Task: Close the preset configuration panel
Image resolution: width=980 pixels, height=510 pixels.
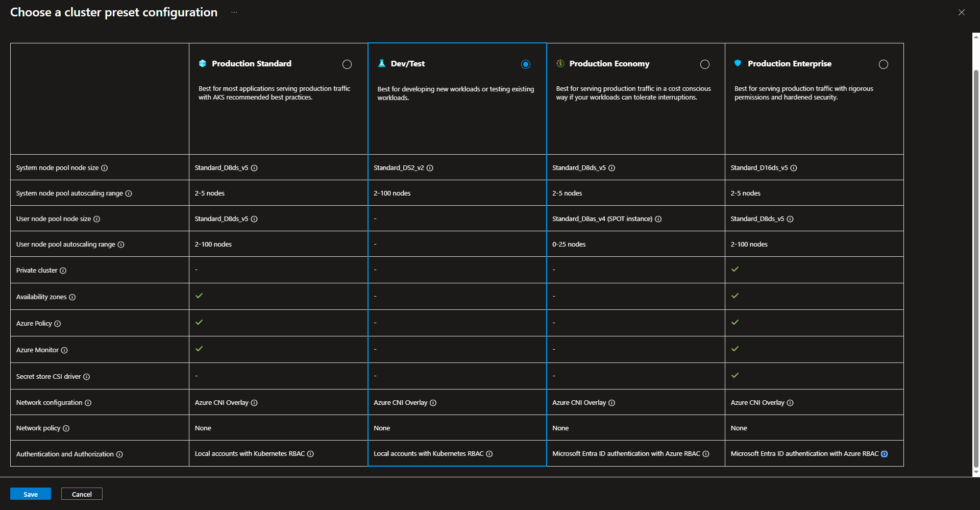Action: pos(962,12)
